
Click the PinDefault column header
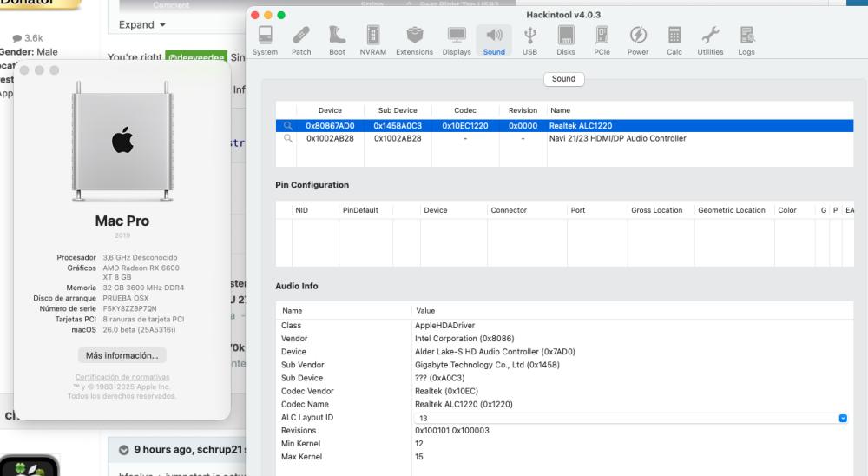(x=365, y=210)
